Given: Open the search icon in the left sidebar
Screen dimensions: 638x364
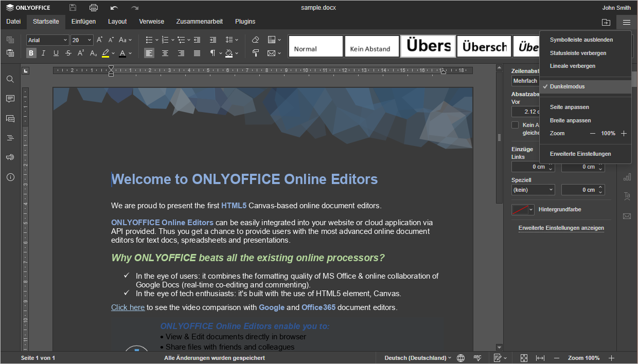Looking at the screenshot, I should pos(10,79).
